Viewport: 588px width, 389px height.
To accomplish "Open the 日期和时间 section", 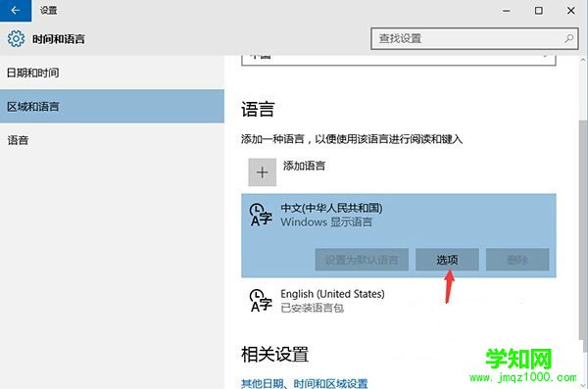I will pos(112,73).
